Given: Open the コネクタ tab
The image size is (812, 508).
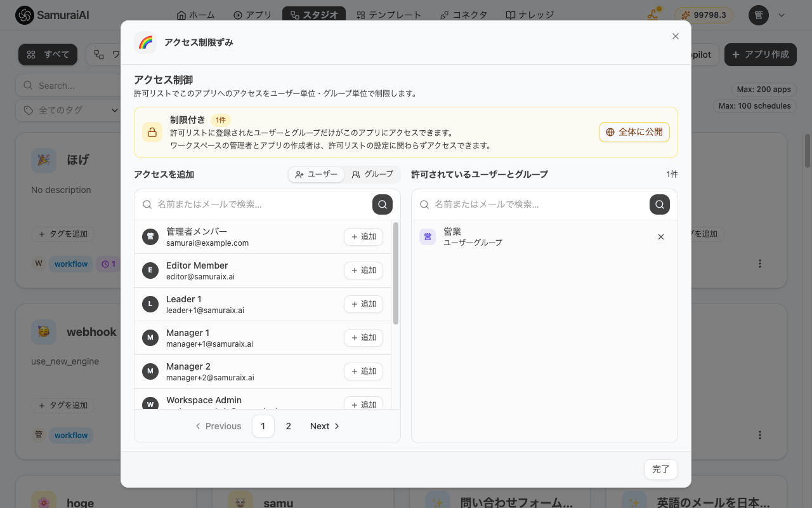Looking at the screenshot, I should (x=464, y=15).
